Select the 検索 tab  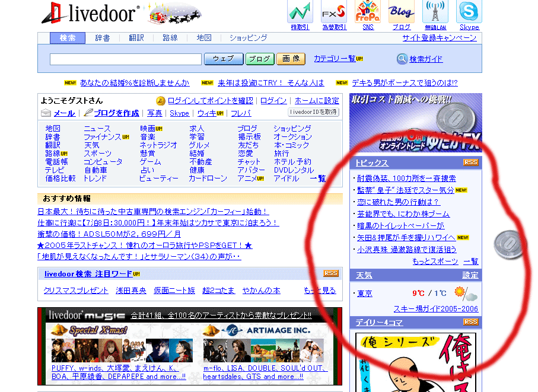[x=68, y=38]
